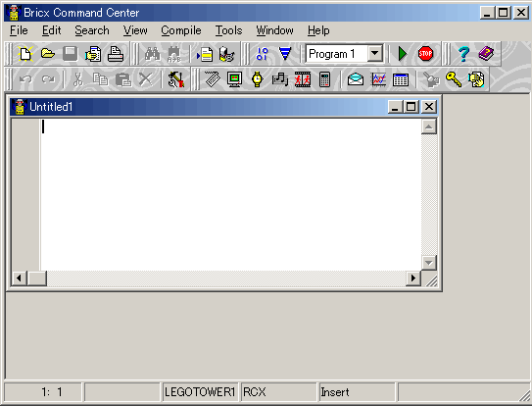Image resolution: width=532 pixels, height=406 pixels.
Task: Click the download blue triangle icon
Action: [285, 54]
